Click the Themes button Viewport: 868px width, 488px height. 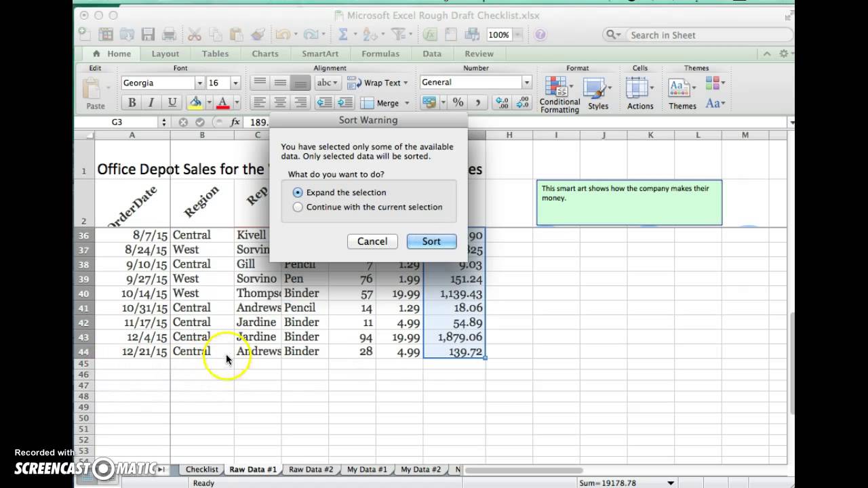click(x=682, y=94)
